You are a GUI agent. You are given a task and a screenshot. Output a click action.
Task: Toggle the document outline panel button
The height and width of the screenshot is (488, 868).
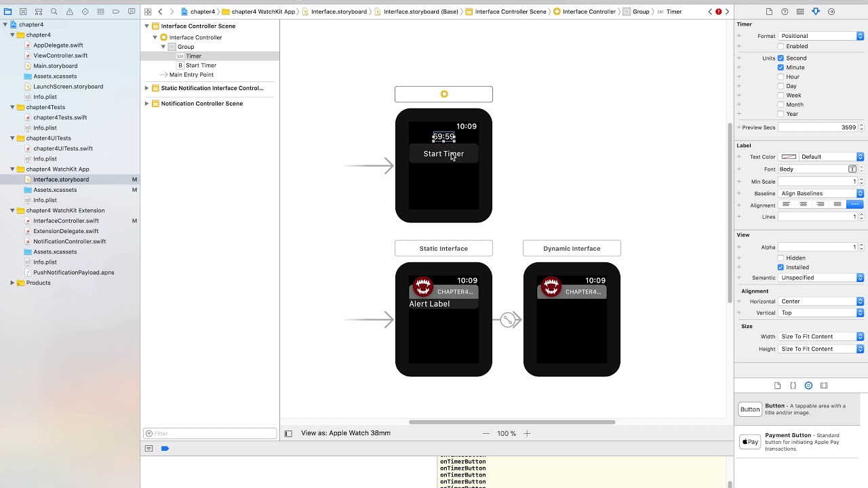tap(288, 433)
